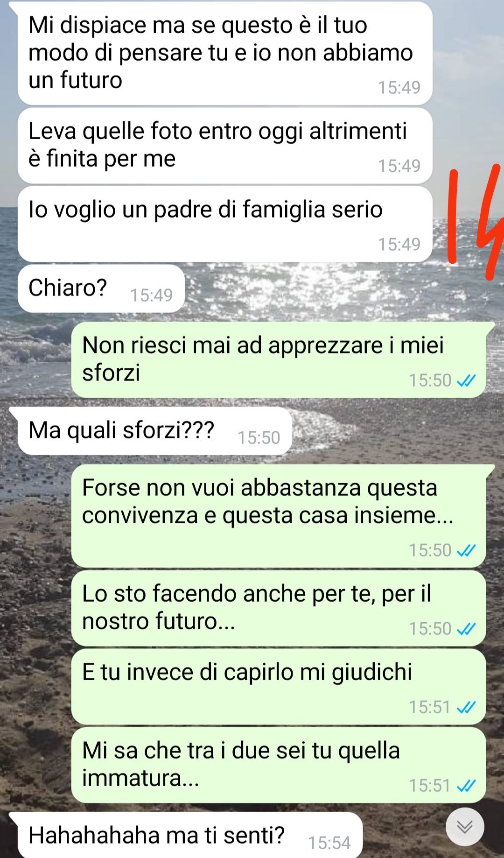Select 'Io voglio un padre di famiglia serio'
This screenshot has width=504, height=858.
click(x=225, y=224)
